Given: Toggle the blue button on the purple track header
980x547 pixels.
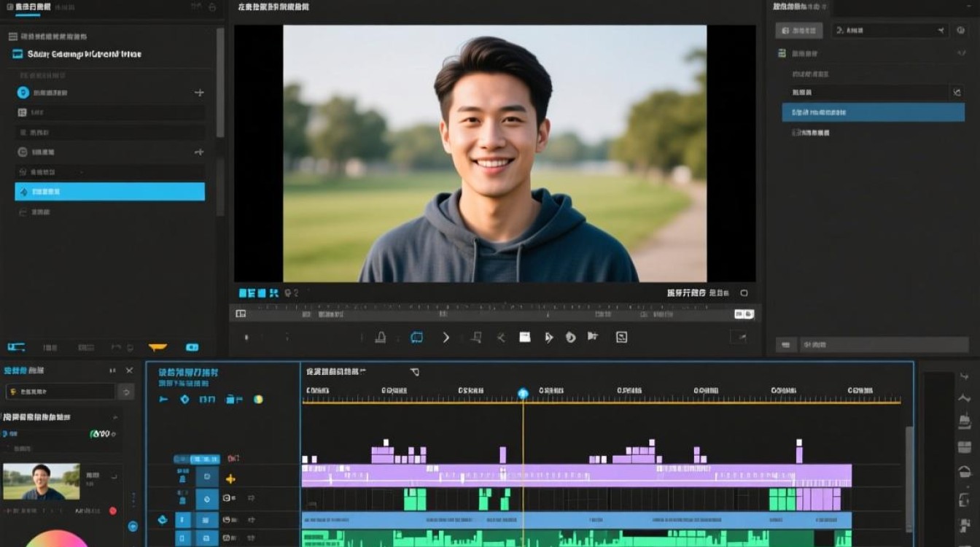Looking at the screenshot, I should tap(206, 478).
